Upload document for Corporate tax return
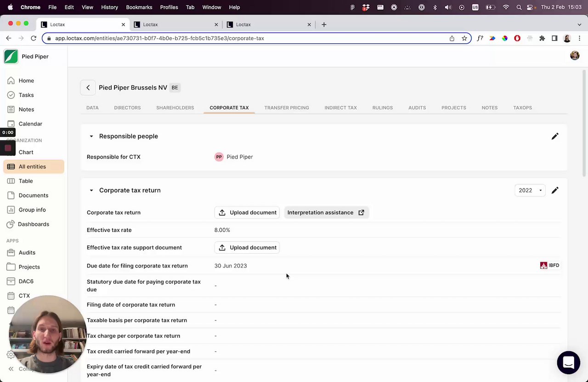 coord(247,212)
